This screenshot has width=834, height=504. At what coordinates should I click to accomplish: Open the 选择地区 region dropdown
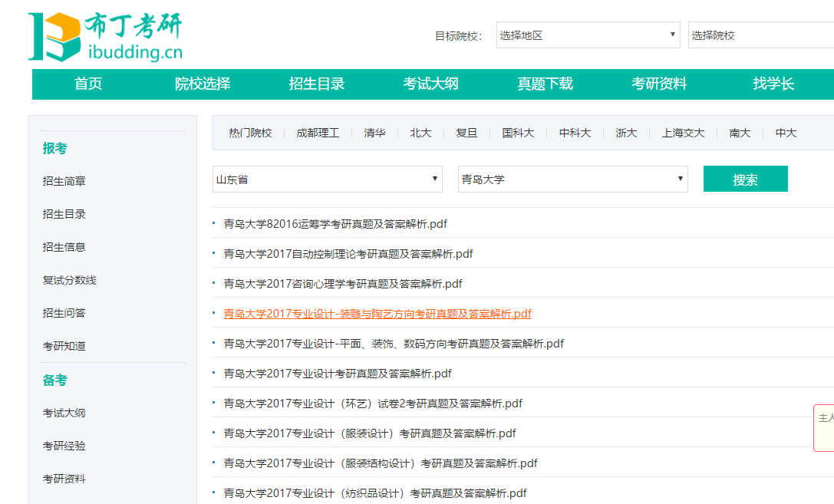(x=588, y=35)
